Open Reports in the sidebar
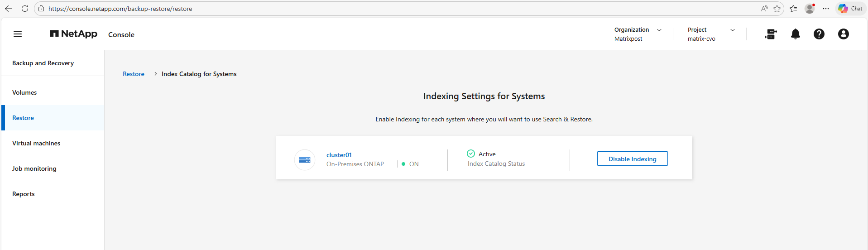 24,194
